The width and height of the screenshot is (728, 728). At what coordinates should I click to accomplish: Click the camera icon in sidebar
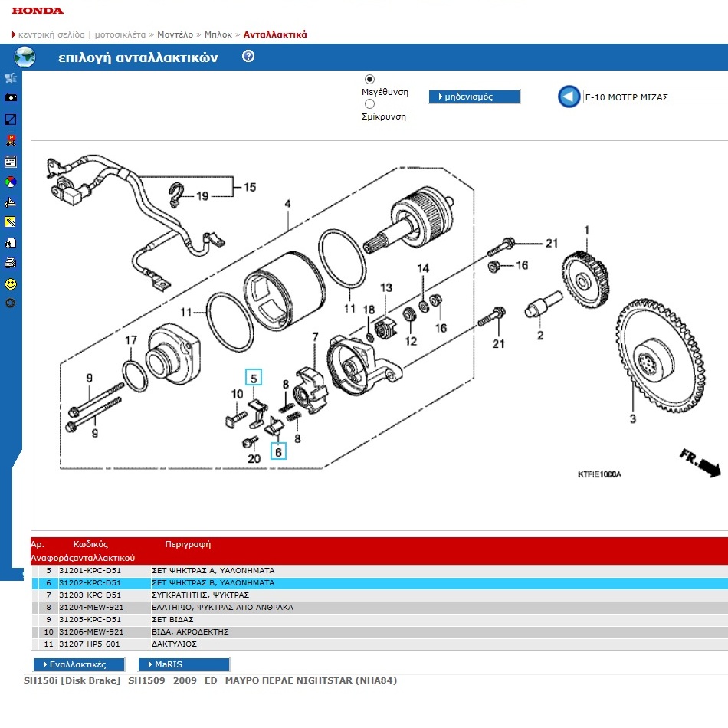(11, 98)
